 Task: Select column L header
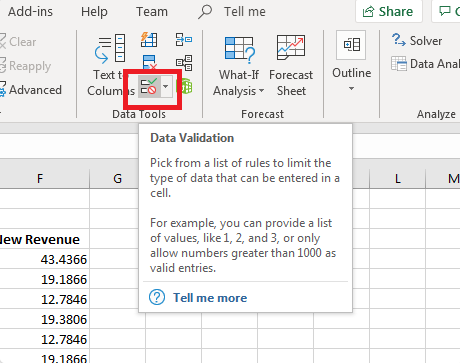pyautogui.click(x=398, y=179)
